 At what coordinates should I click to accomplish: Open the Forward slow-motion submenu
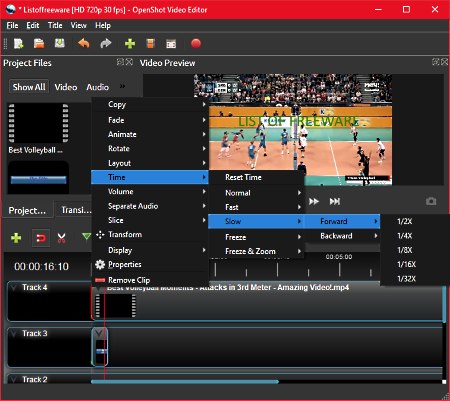pos(342,221)
